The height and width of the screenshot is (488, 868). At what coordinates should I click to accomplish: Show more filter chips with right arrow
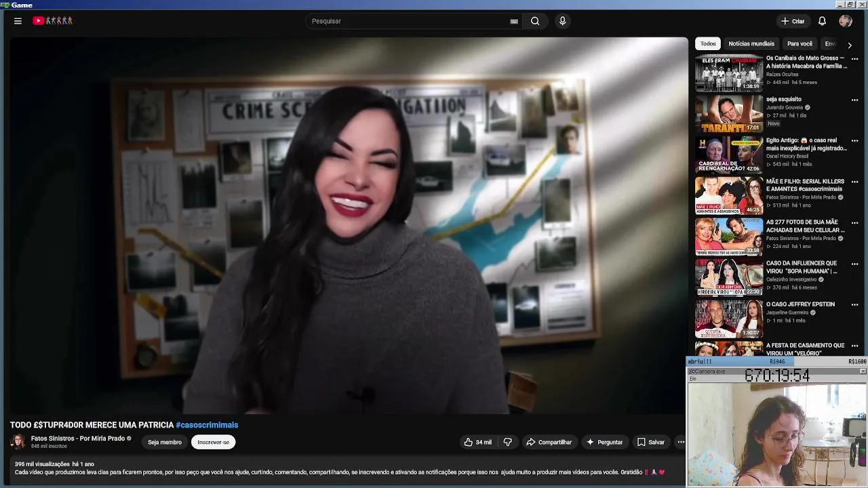pos(849,45)
